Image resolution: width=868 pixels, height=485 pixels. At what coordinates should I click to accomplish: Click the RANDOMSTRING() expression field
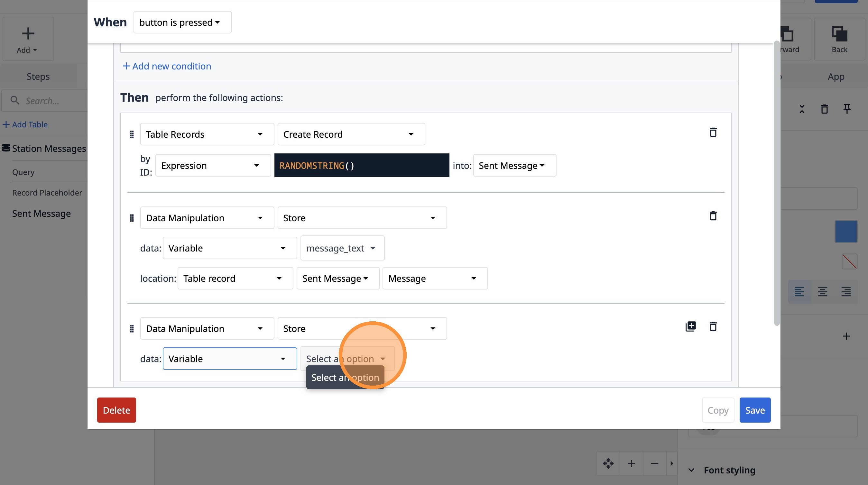[x=361, y=165]
